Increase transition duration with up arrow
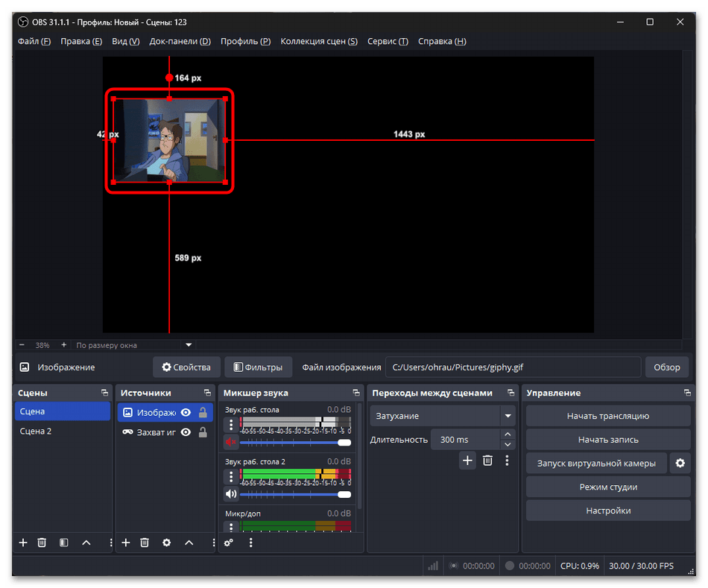Viewport: 708px width, 588px height. 508,434
